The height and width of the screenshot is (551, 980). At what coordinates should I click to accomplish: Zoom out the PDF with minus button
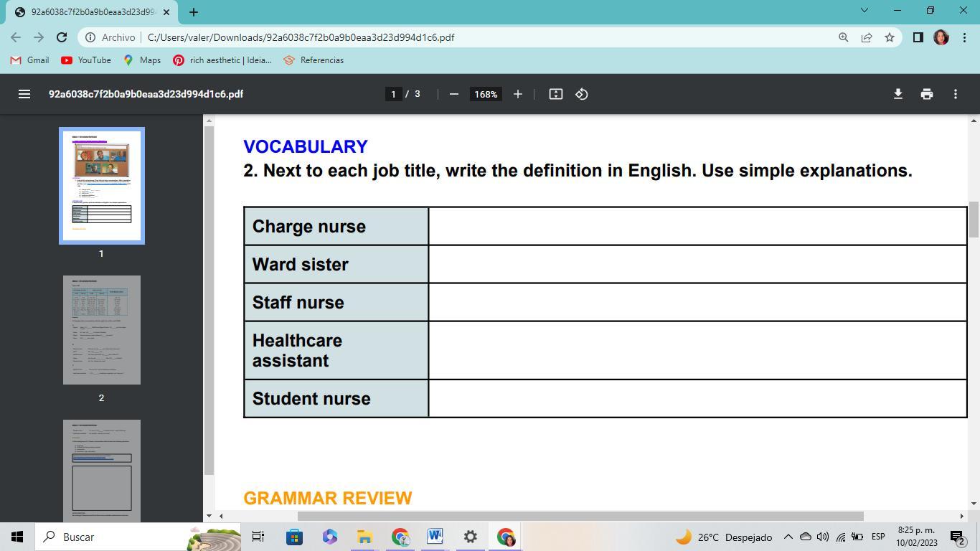pyautogui.click(x=453, y=94)
